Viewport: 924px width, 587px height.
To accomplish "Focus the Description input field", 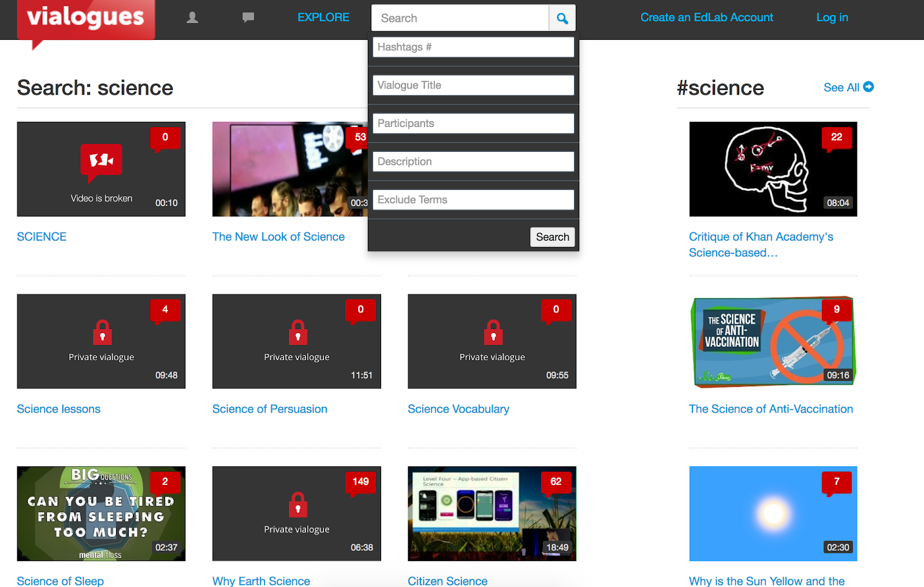I will point(474,162).
